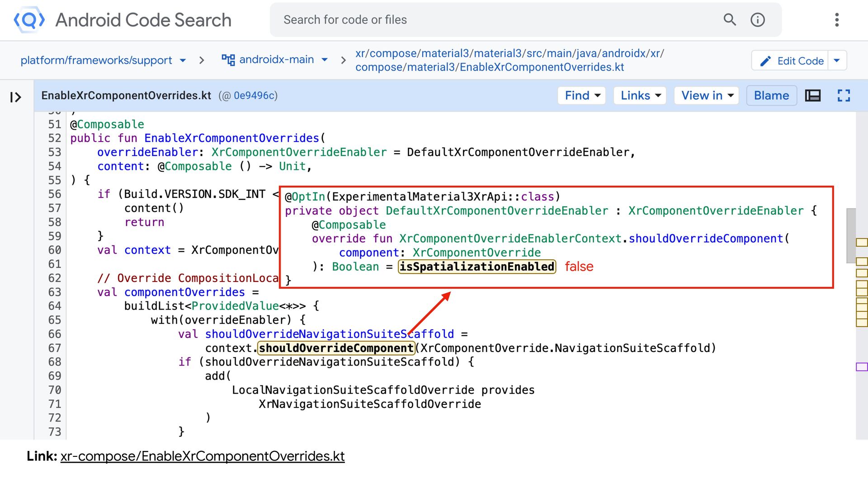Click componentOverrides on line 63
Viewport: 868px width, 488px height.
pyautogui.click(x=184, y=292)
